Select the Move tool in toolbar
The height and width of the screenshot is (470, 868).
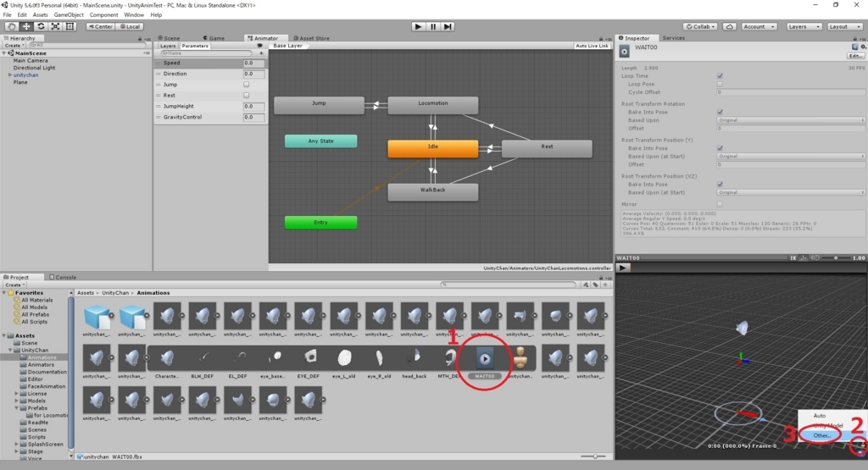pos(26,26)
